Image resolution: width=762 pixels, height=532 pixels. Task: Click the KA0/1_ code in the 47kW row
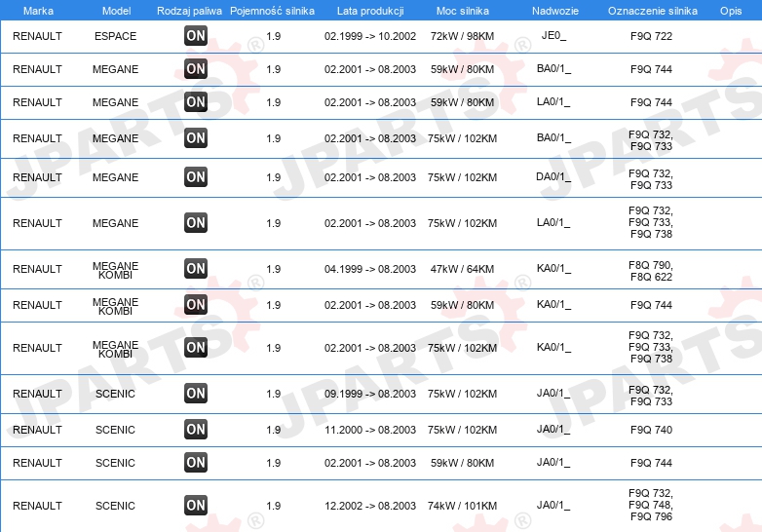(553, 268)
